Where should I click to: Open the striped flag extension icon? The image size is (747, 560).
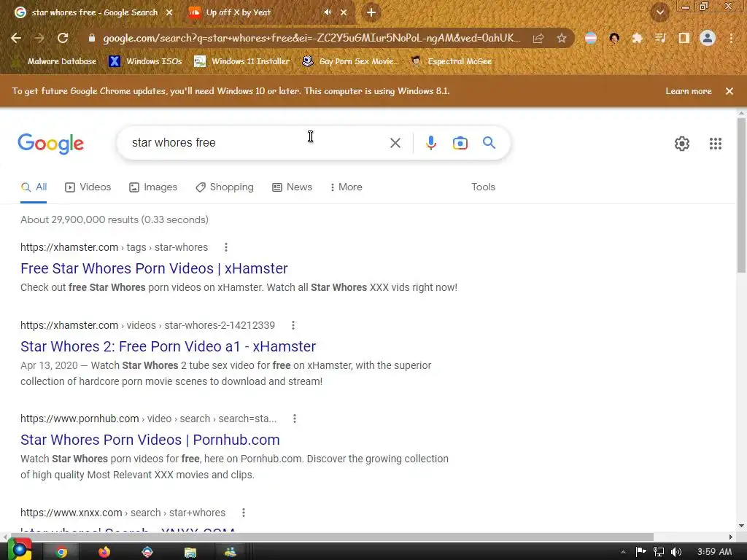click(591, 38)
